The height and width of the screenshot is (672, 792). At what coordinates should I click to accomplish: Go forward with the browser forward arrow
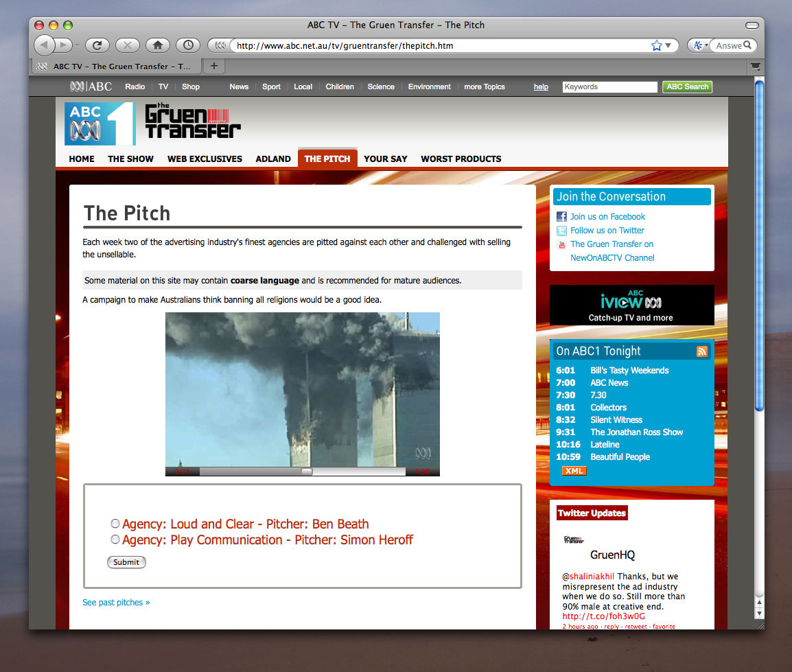coord(63,45)
